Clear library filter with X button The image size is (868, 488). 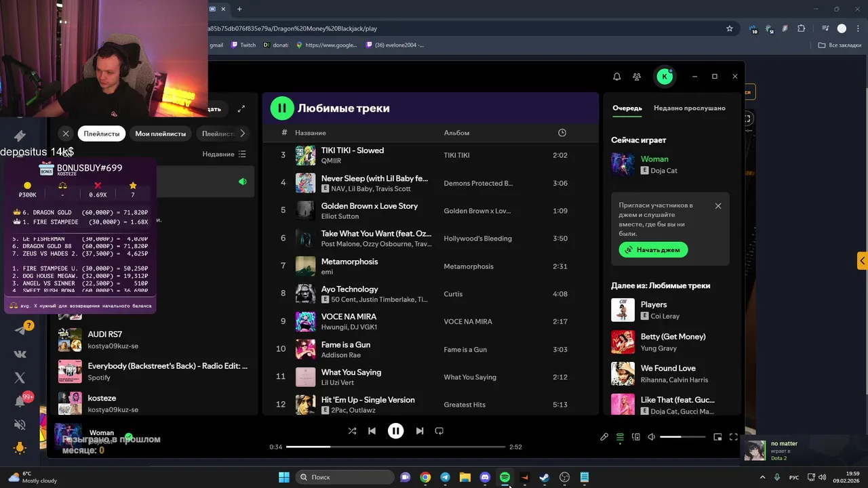[66, 134]
